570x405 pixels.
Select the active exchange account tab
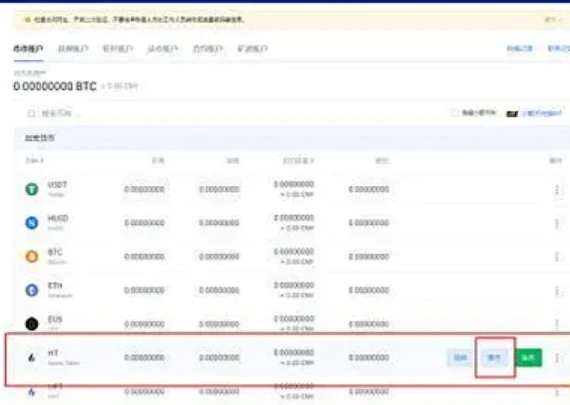click(x=28, y=49)
